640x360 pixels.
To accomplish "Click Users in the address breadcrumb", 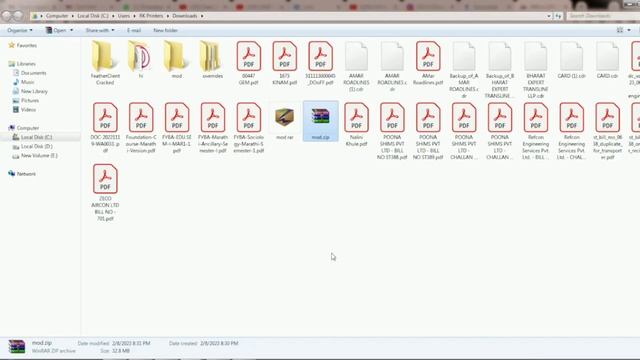I will tap(124, 16).
